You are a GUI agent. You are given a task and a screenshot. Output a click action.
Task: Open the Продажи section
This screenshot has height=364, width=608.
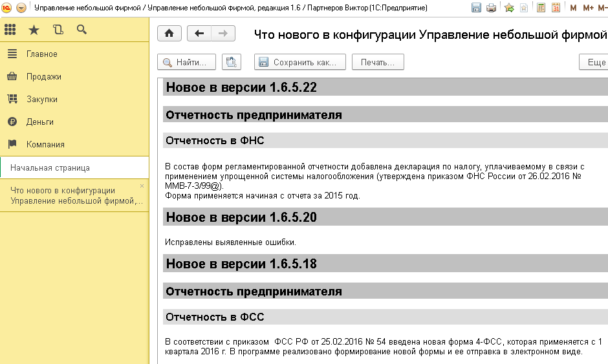tap(43, 77)
